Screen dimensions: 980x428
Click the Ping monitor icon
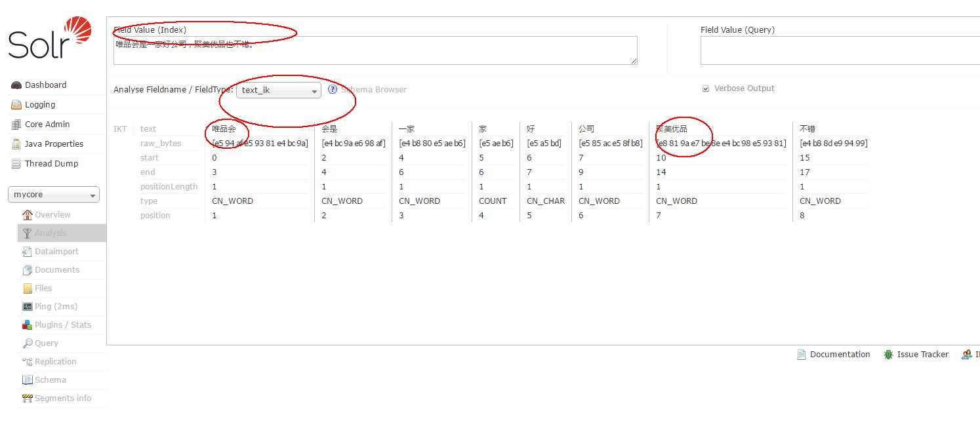tap(27, 307)
